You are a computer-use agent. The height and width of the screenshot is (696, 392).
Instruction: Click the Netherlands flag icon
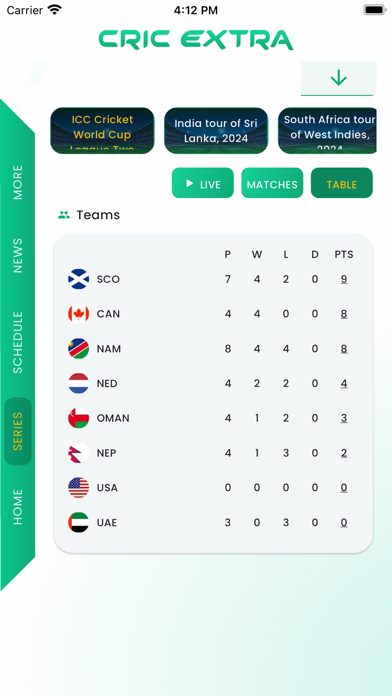(79, 384)
